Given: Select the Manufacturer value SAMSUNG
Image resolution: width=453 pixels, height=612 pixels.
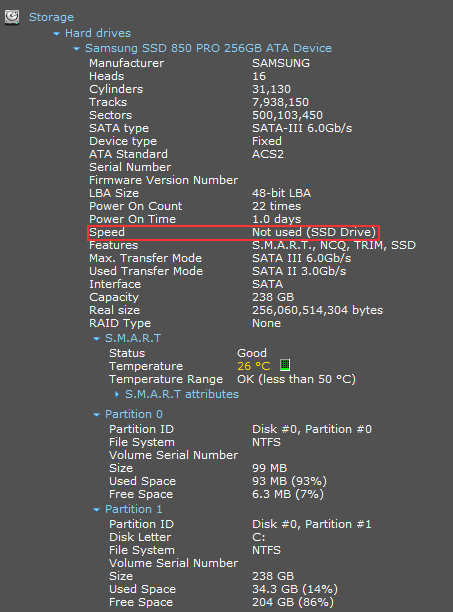Looking at the screenshot, I should (x=281, y=63).
